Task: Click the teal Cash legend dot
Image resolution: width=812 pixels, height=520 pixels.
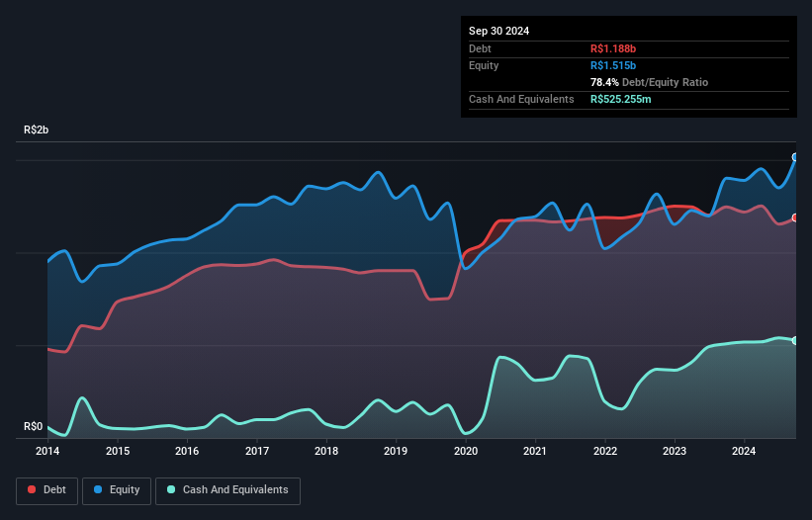Action: (x=171, y=489)
